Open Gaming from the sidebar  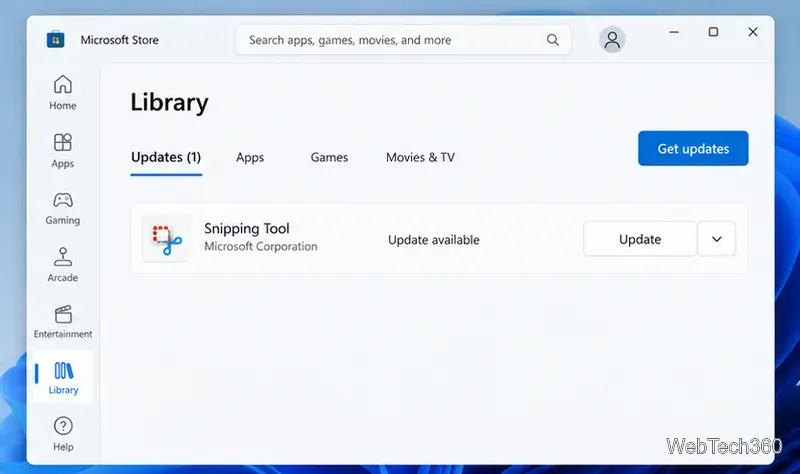coord(63,208)
